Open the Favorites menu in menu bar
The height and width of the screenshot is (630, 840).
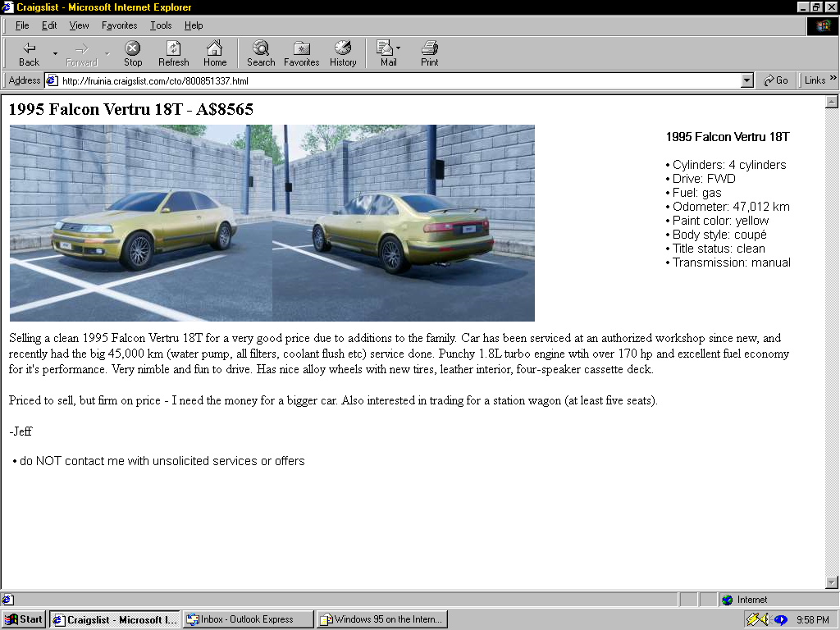pyautogui.click(x=120, y=25)
